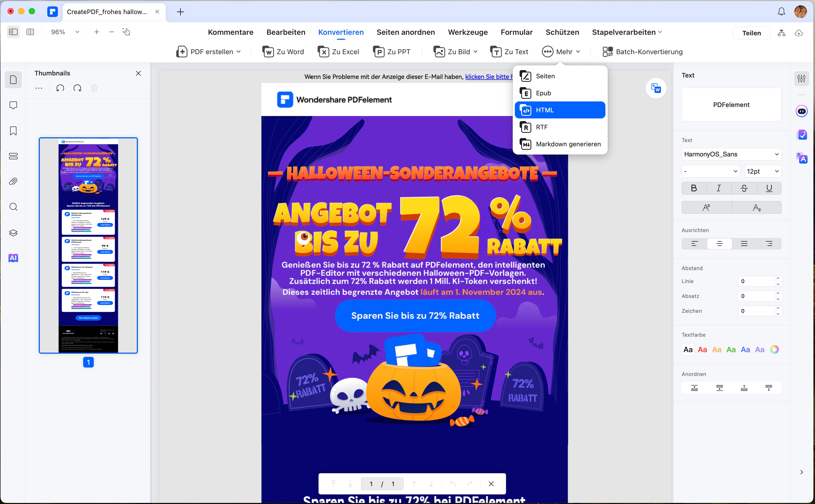Choose RTF conversion option

pos(560,127)
